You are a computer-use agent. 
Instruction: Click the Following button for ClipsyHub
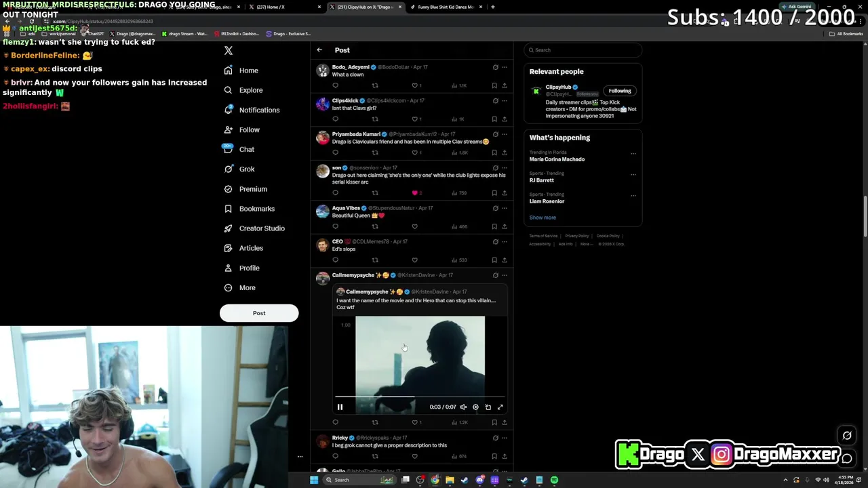620,91
